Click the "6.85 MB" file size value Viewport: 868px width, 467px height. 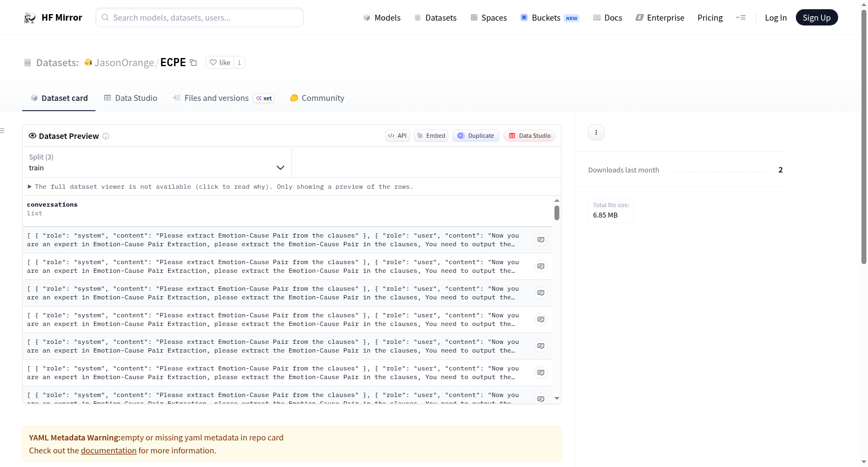(605, 215)
